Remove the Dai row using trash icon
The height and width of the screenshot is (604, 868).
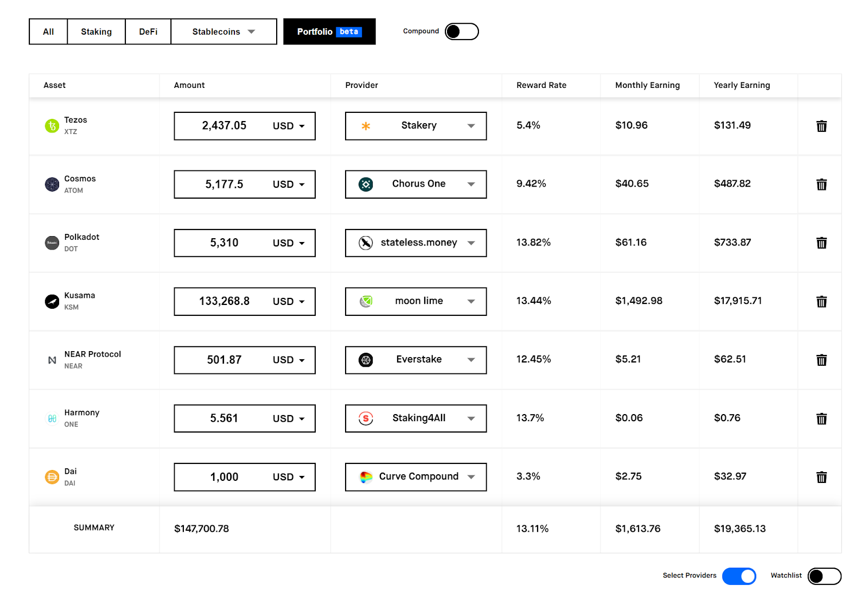point(821,477)
